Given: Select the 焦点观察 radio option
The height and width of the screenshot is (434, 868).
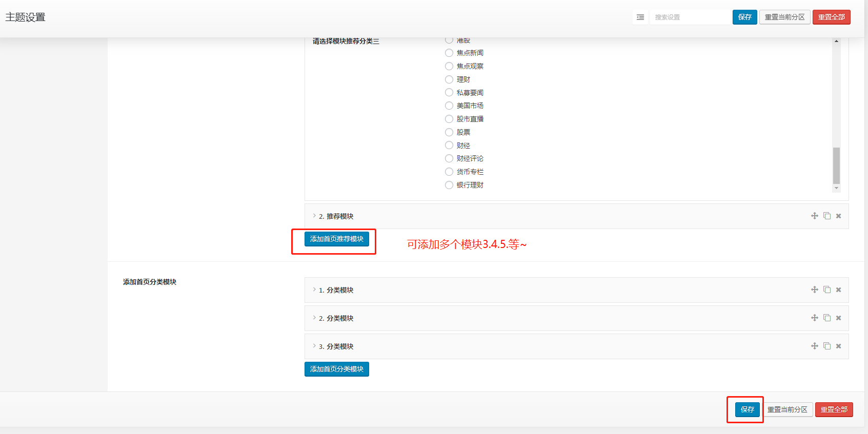Looking at the screenshot, I should 449,66.
